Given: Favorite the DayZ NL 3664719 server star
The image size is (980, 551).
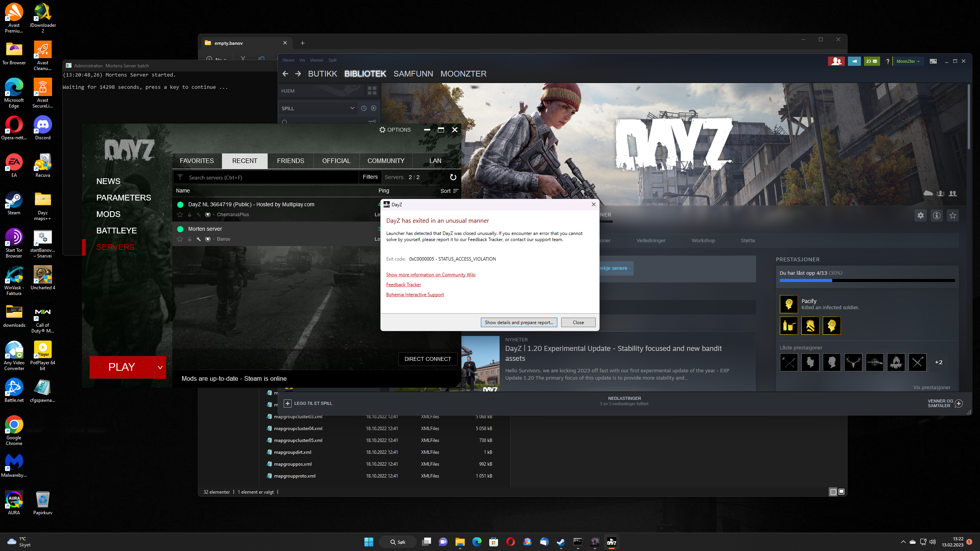Looking at the screenshot, I should click(x=180, y=215).
